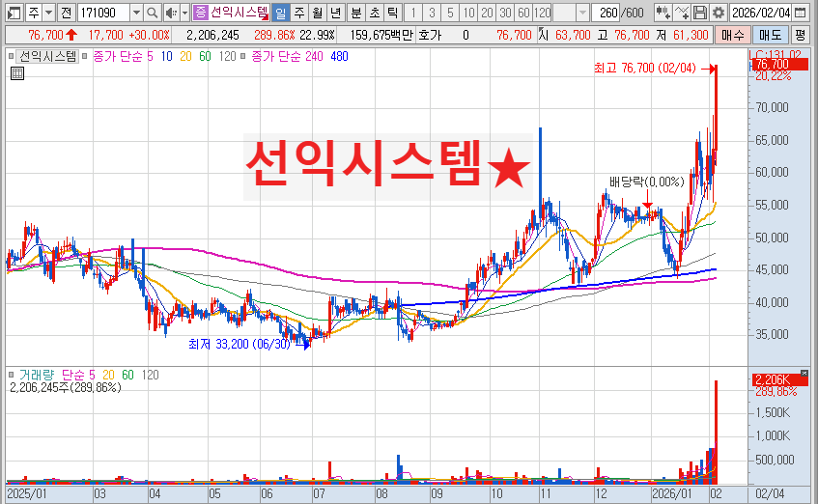This screenshot has height=504, width=818.
Task: Select the 10 interval button
Action: pyautogui.click(x=469, y=13)
